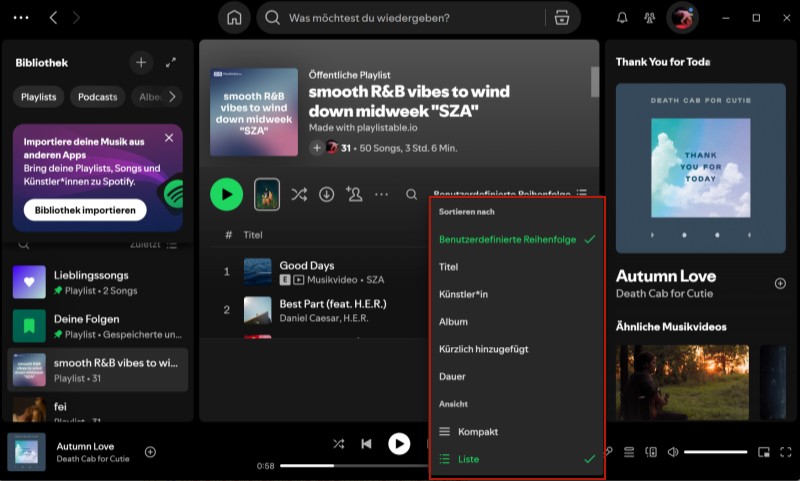800x481 pixels.
Task: Dismiss the music import banner
Action: (169, 138)
